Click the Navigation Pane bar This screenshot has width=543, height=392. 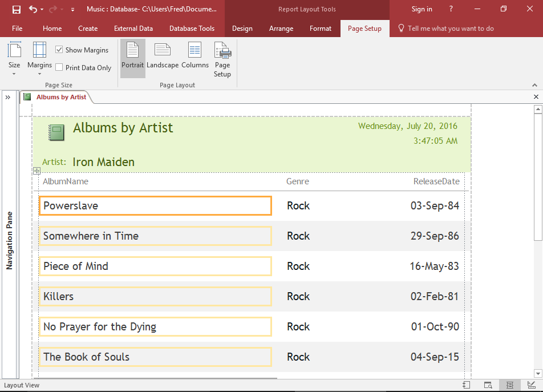pyautogui.click(x=9, y=240)
